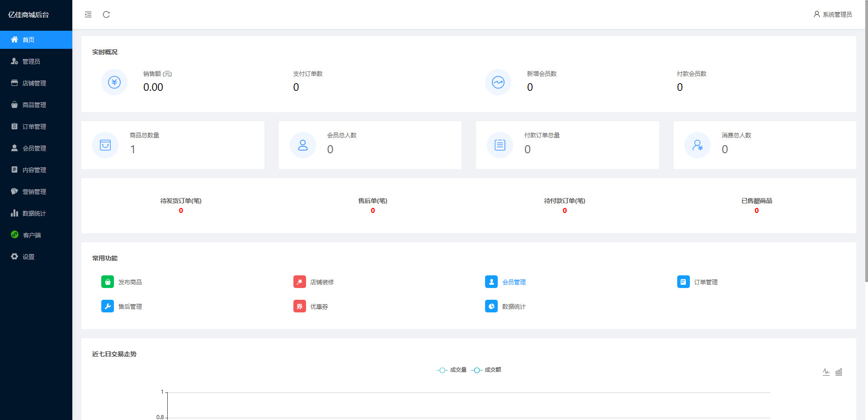
Task: Click the 店铺管理 store icon
Action: (x=14, y=83)
